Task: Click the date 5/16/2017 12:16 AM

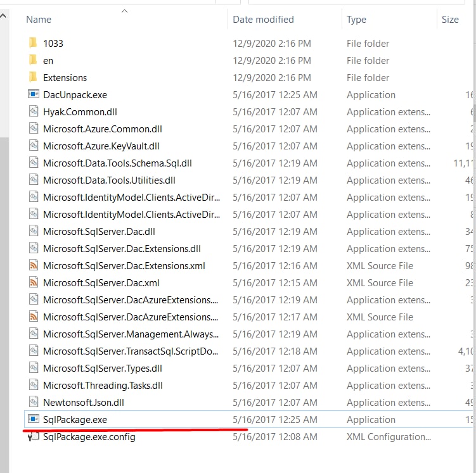Action: point(275,265)
